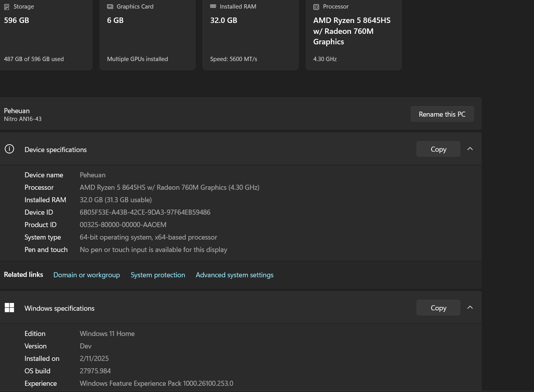Click the Device ID row label
The image size is (534, 392).
coord(39,212)
